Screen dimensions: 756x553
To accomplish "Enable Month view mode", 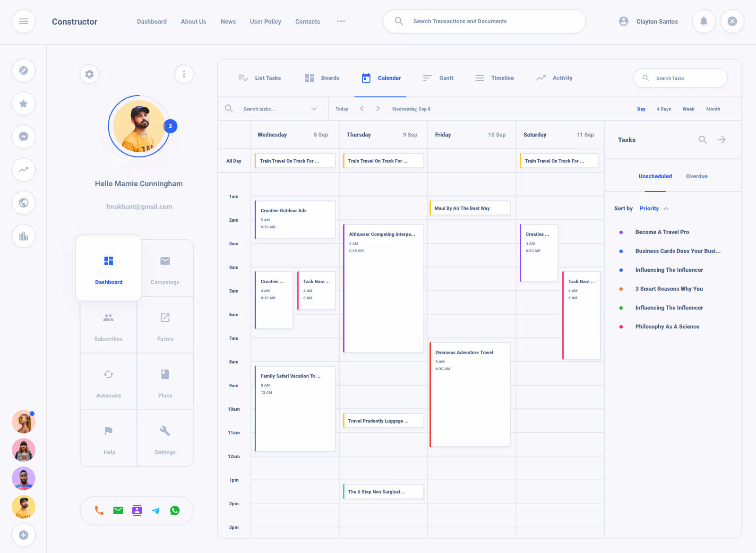I will click(713, 109).
